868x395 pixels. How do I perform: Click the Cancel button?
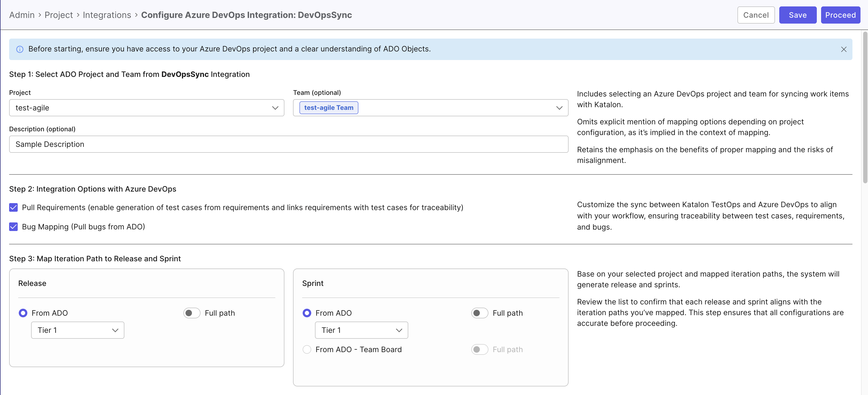[x=756, y=15]
